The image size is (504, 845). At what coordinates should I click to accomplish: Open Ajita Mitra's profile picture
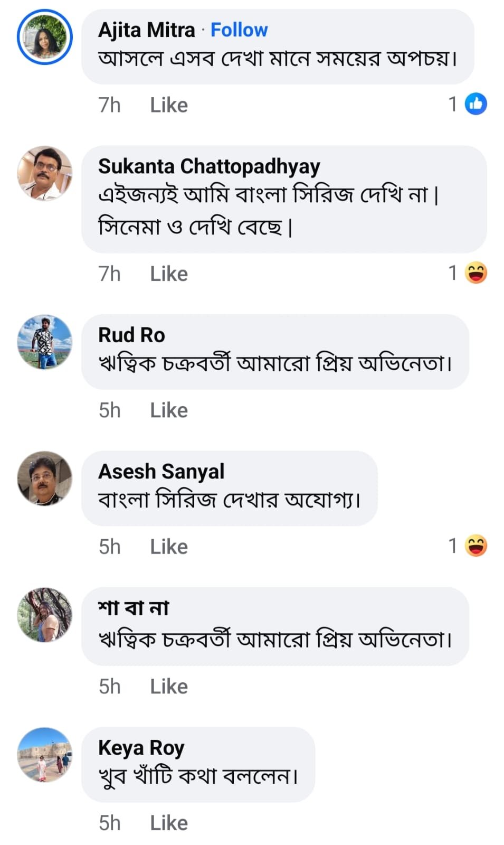(x=45, y=37)
